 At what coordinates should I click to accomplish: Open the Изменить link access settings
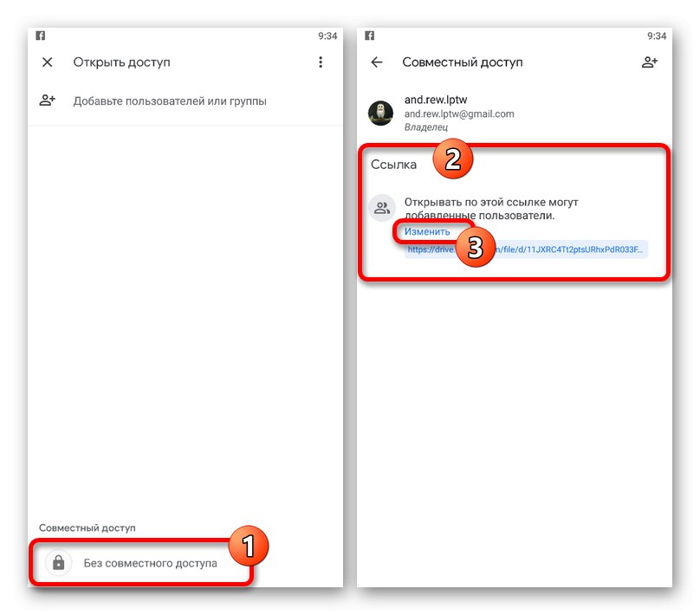click(x=429, y=231)
